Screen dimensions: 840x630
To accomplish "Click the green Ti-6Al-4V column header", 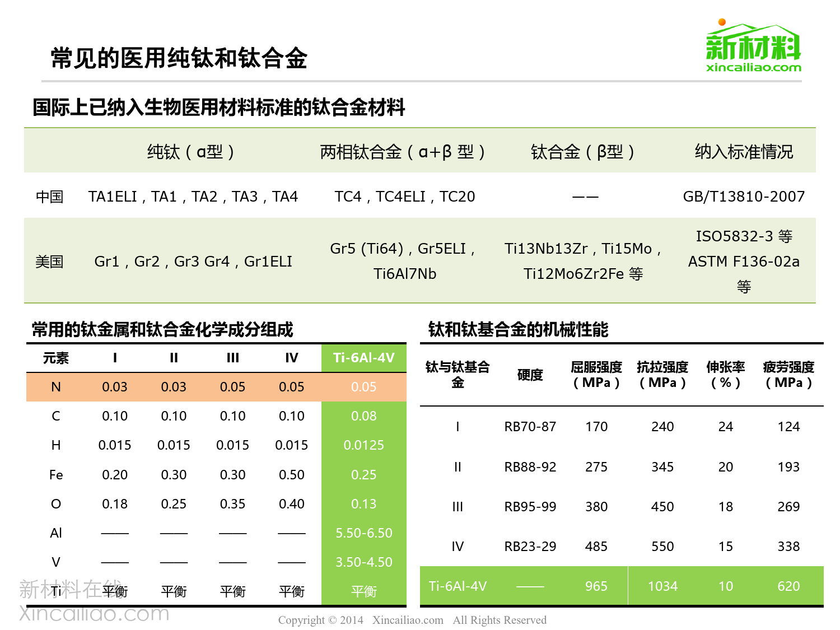I will (x=364, y=358).
